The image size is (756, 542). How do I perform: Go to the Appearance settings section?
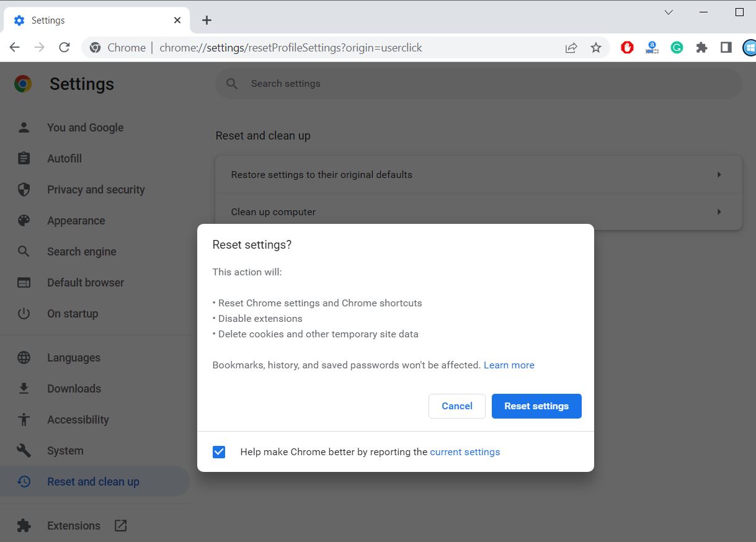76,221
